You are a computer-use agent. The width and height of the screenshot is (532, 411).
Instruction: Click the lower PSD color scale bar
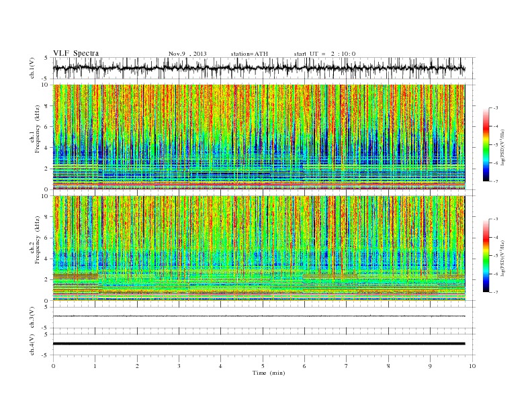tap(486, 255)
